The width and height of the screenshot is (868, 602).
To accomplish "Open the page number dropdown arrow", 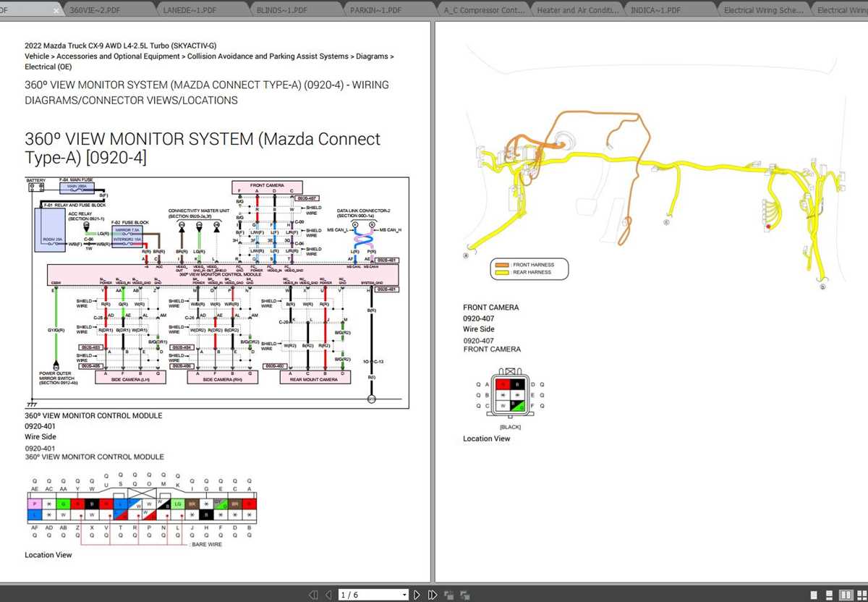I will [404, 595].
